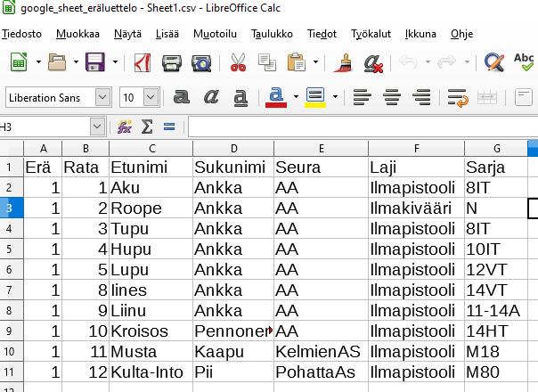Screen dimensions: 538x392
Task: Open the Muotoilu menu
Action: (x=216, y=34)
